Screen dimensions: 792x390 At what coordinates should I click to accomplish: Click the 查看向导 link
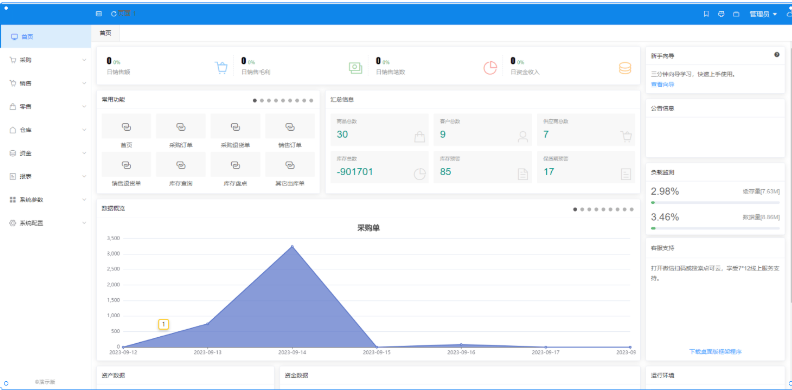click(x=662, y=84)
